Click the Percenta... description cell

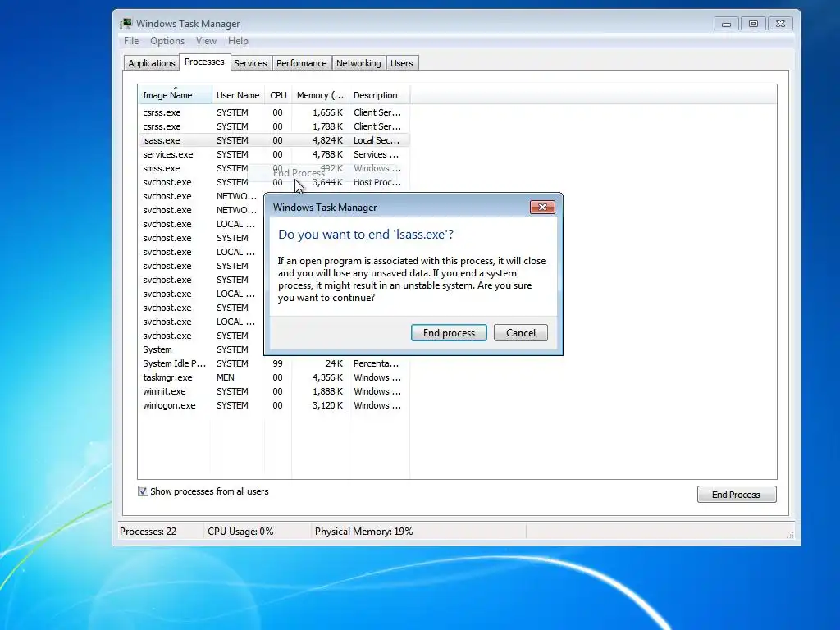376,363
